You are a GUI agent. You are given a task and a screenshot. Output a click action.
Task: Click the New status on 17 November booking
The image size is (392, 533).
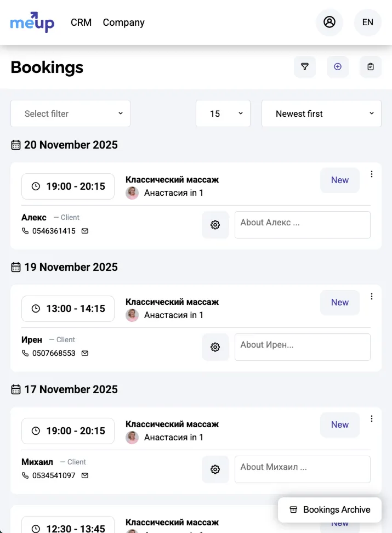(340, 425)
